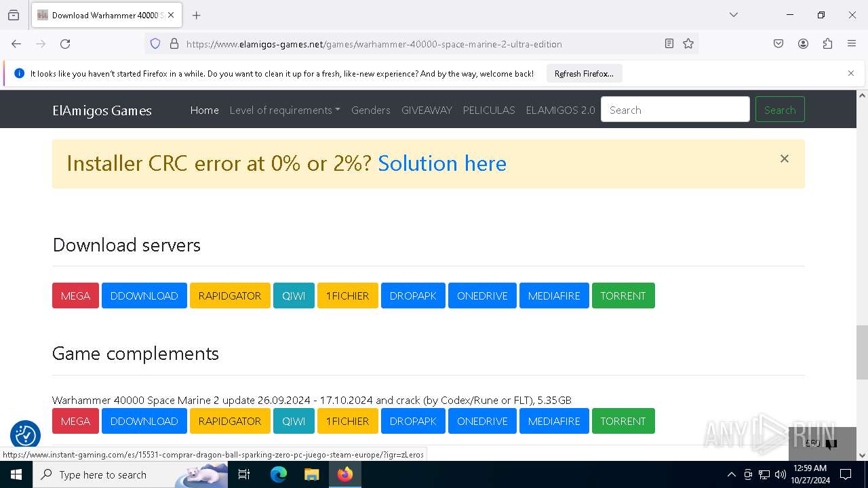Open File Explorer from taskbar
The height and width of the screenshot is (488, 868).
tap(311, 474)
